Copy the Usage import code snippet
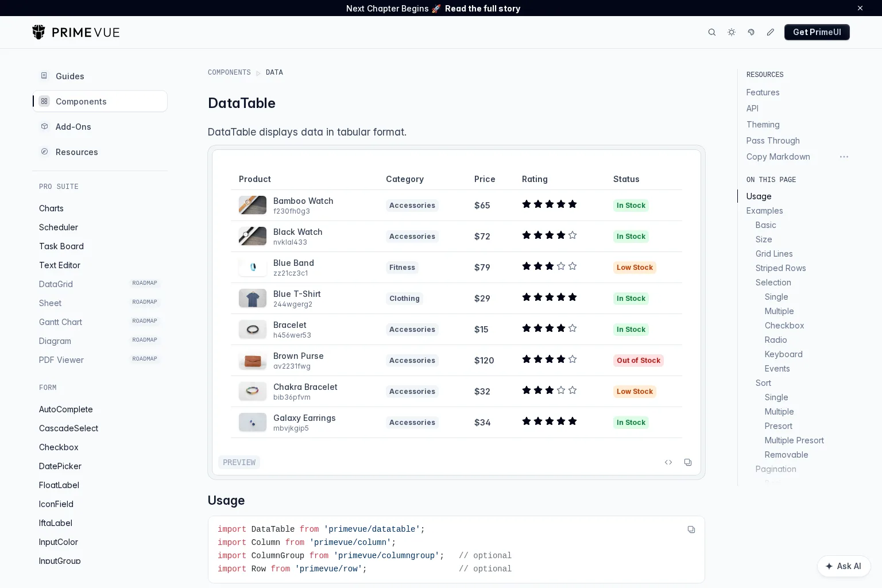Screen dimensions: 882x588 [691, 529]
